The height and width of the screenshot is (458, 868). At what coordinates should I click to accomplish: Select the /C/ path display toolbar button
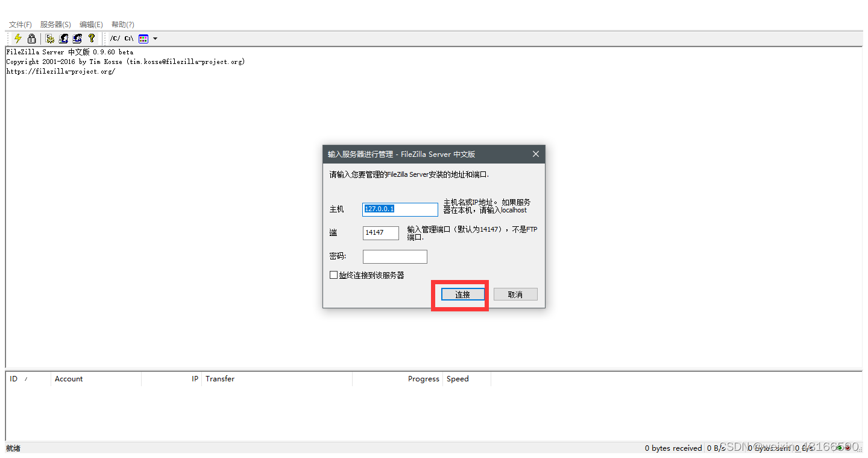[x=115, y=39]
